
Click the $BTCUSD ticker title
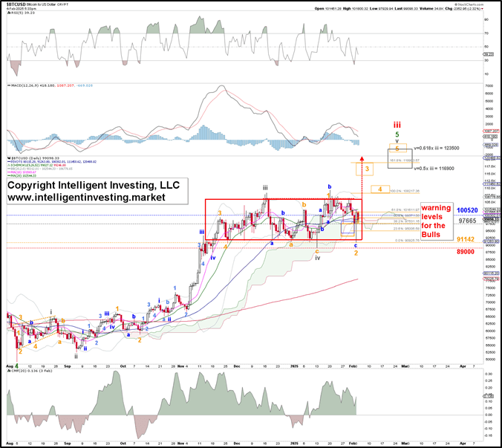[x=16, y=4]
